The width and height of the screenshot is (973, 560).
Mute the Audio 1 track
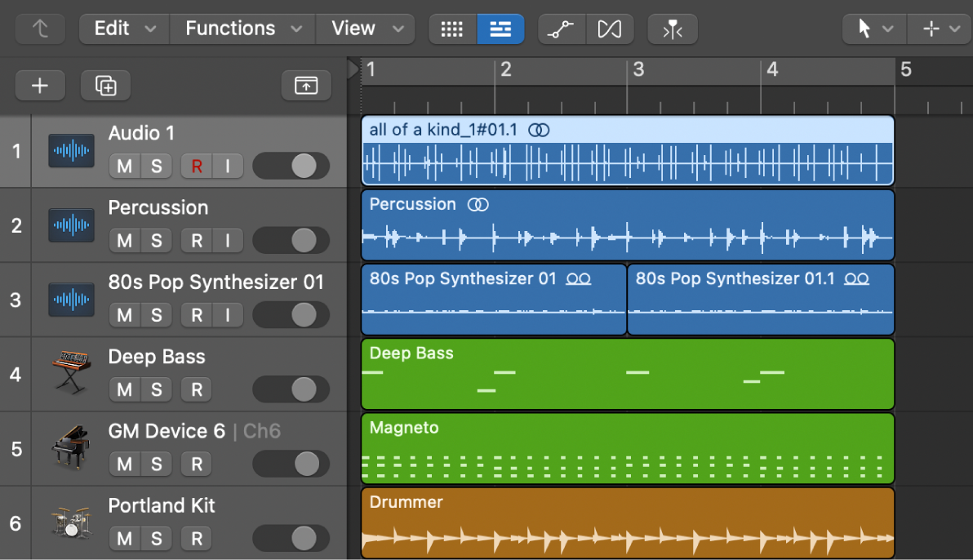pyautogui.click(x=124, y=166)
